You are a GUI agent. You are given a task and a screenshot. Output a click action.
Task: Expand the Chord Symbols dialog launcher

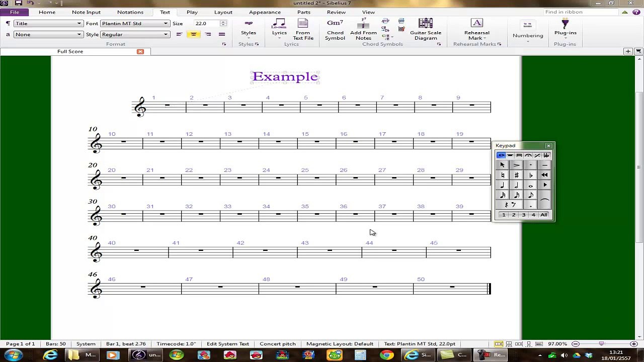tap(439, 44)
